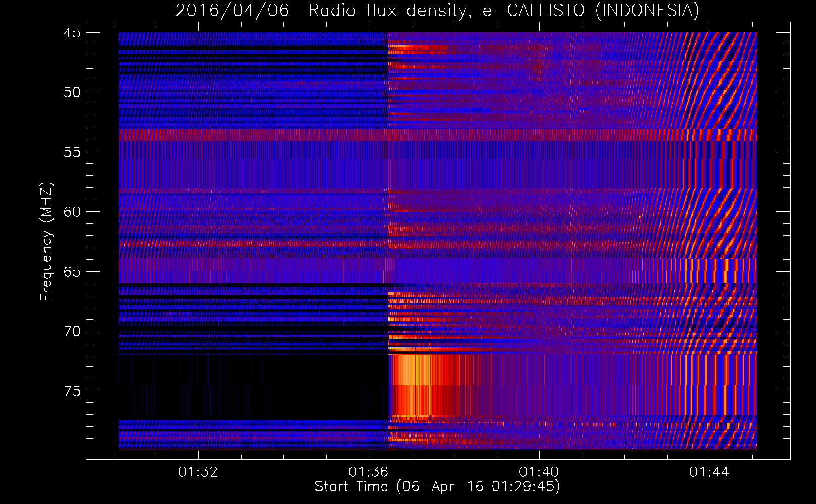Click the 01:40 time tick label
Image resolution: width=816 pixels, height=504 pixels.
pos(539,472)
